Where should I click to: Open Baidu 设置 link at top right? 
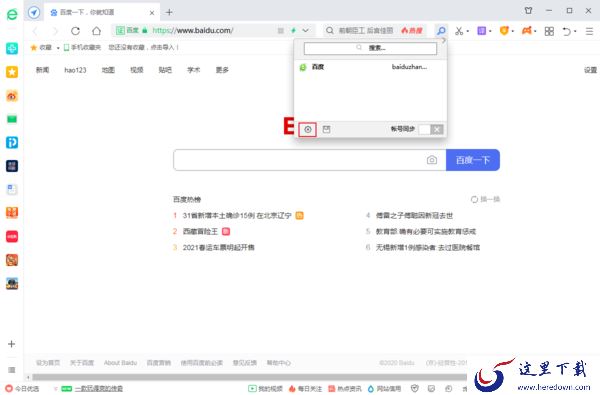coord(590,70)
